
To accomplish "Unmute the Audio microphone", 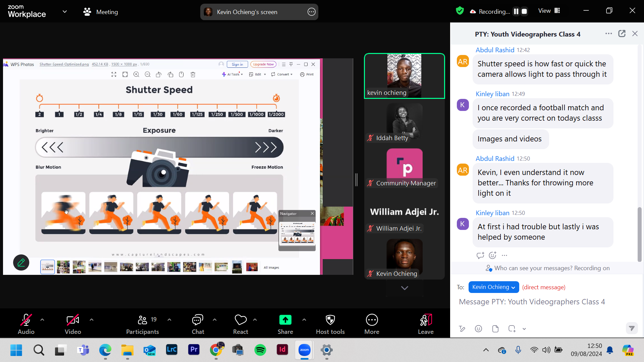I will (26, 324).
